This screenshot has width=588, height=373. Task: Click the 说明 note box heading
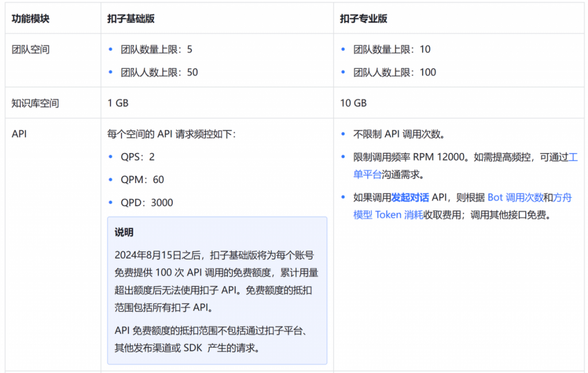tap(125, 232)
